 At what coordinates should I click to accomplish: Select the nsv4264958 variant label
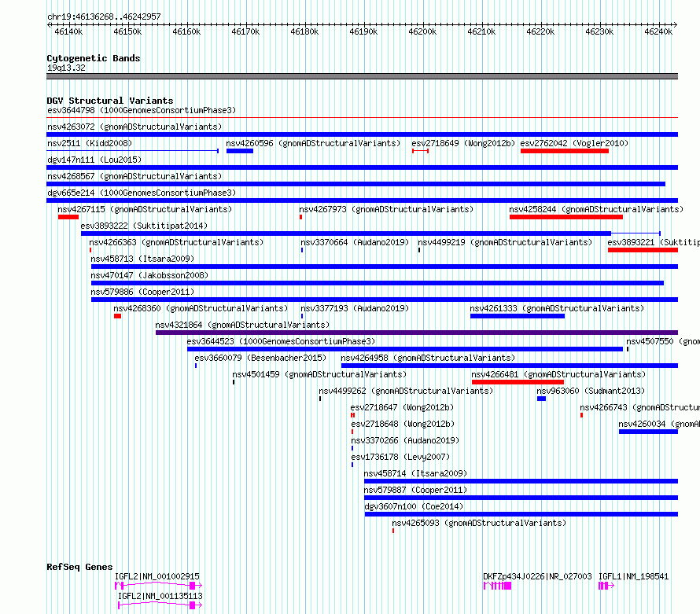(428, 358)
